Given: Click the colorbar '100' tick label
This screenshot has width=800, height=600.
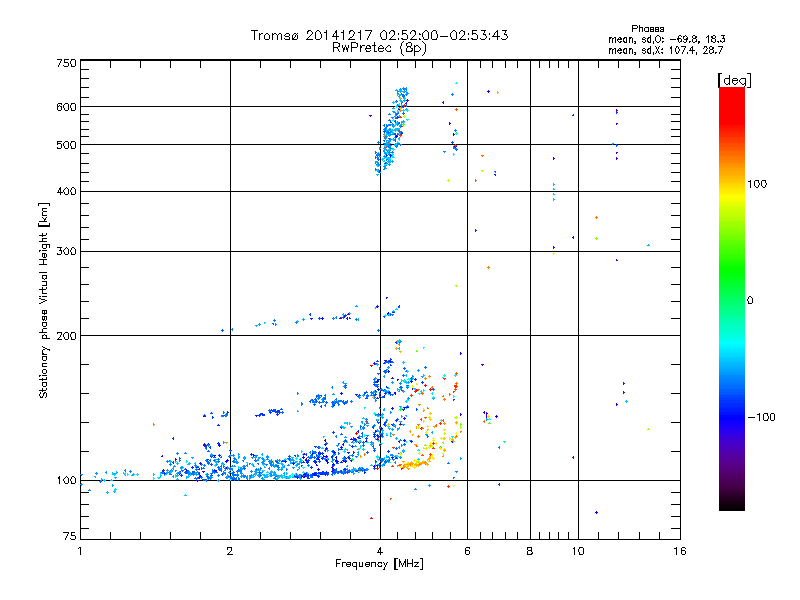Looking at the screenshot, I should pos(757,184).
